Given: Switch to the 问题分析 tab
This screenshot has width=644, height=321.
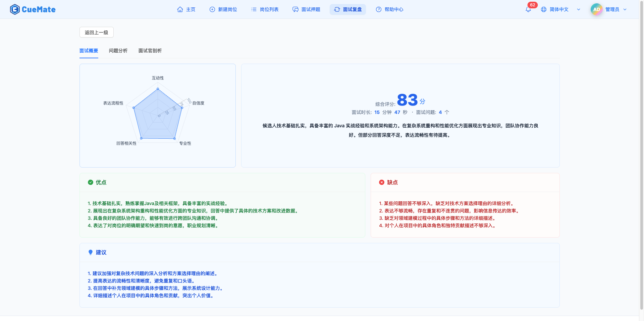Looking at the screenshot, I should [118, 51].
